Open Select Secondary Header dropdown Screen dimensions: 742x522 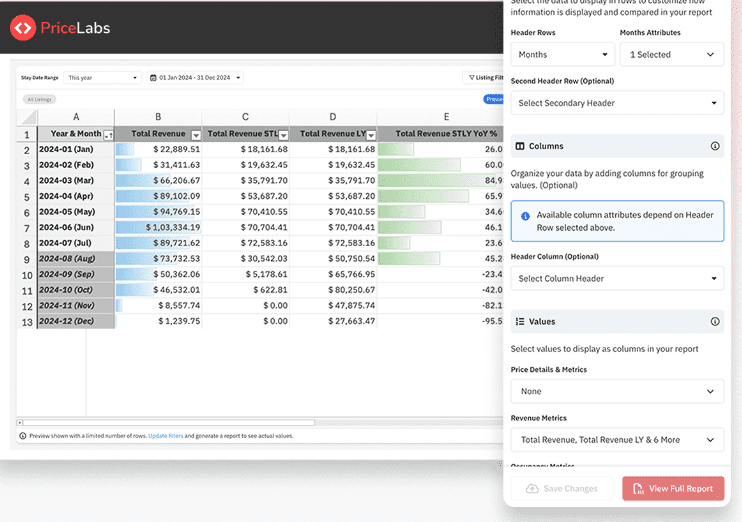617,103
